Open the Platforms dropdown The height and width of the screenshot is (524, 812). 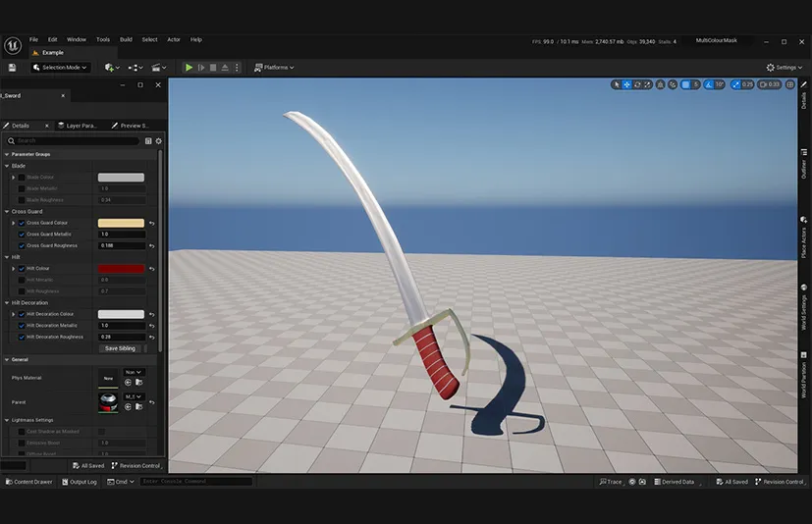click(x=274, y=68)
